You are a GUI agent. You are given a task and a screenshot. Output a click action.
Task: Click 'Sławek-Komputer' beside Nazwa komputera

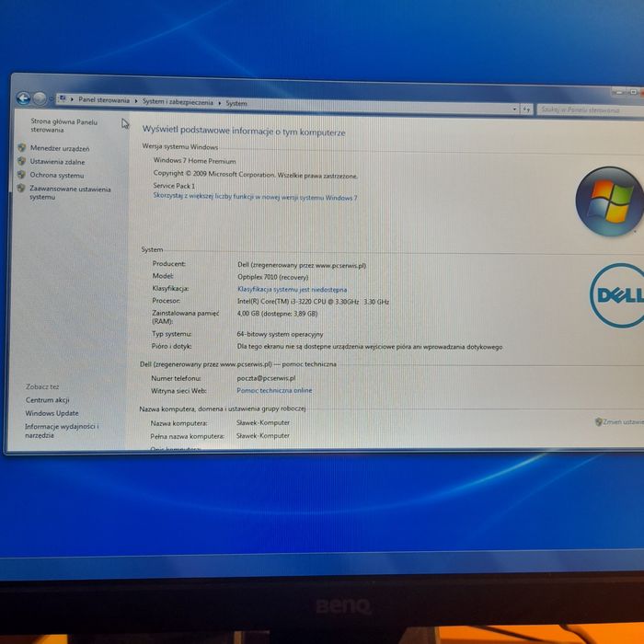coord(263,422)
